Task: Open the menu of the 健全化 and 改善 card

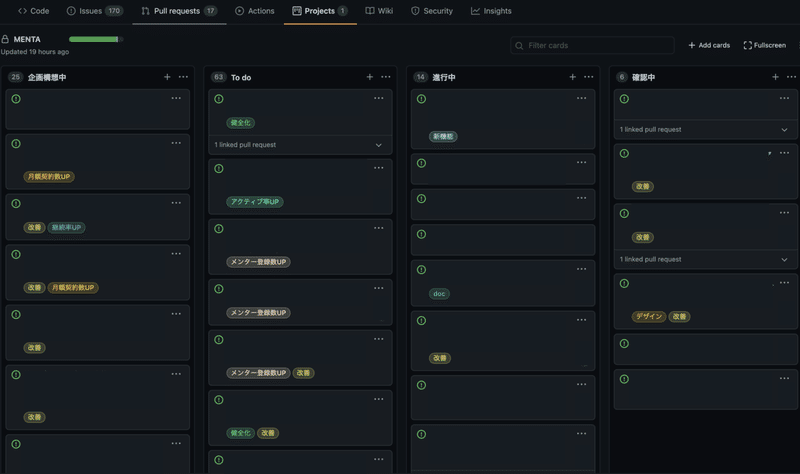Action: click(x=379, y=399)
